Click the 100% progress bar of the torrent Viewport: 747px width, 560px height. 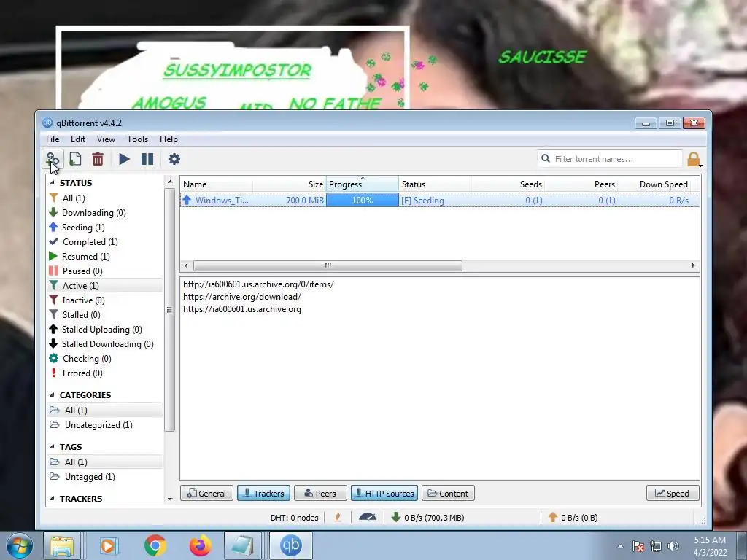click(x=363, y=201)
